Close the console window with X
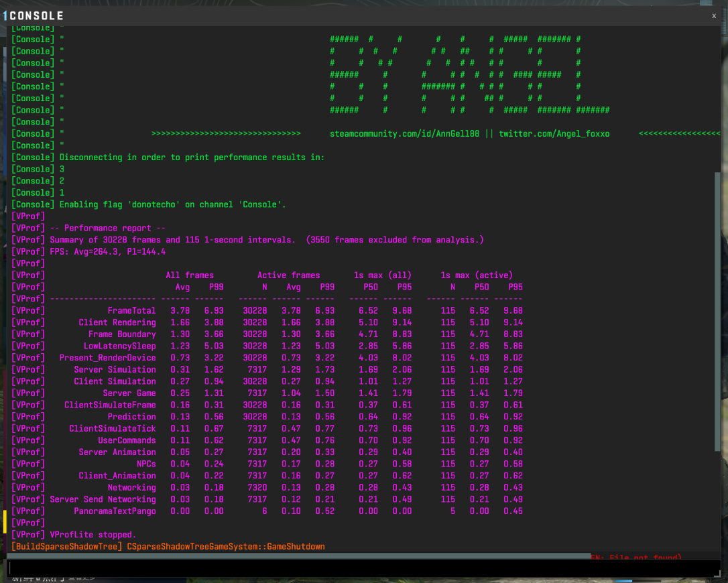 click(714, 16)
